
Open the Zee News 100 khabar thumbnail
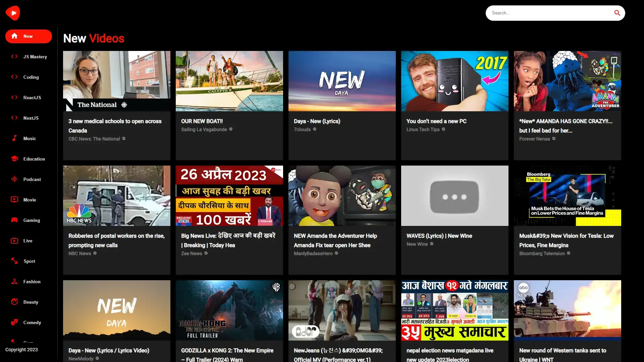coord(229,196)
